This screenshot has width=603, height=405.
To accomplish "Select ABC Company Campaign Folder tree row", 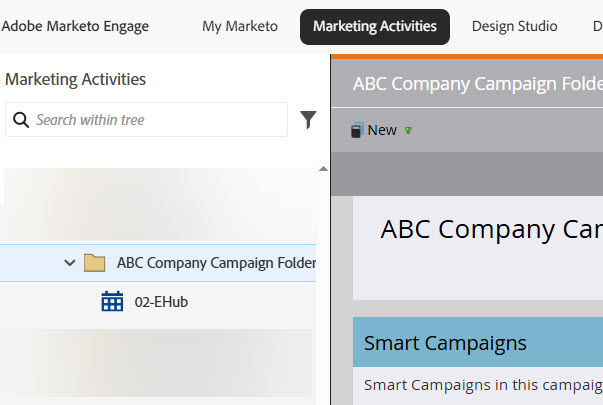I will click(158, 263).
